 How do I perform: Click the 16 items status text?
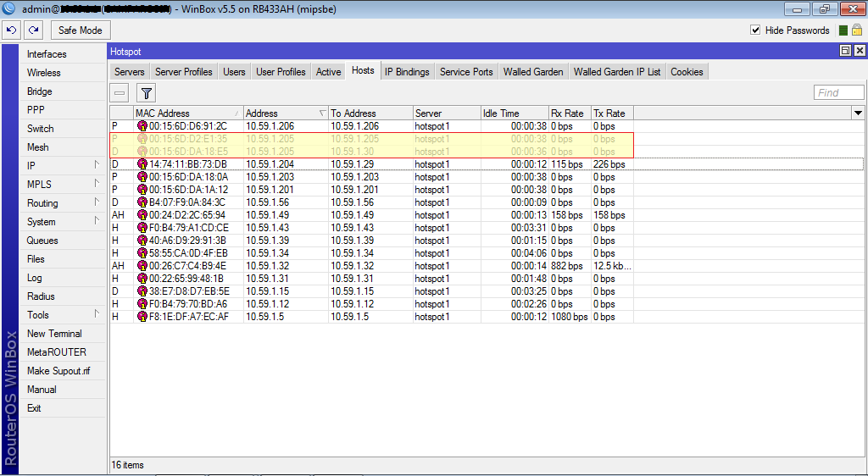pyautogui.click(x=127, y=465)
